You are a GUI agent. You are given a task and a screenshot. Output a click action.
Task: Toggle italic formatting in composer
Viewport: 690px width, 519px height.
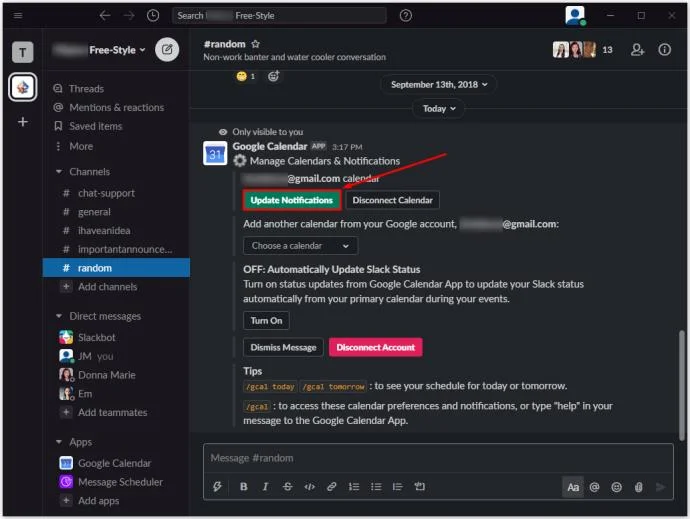(x=265, y=486)
